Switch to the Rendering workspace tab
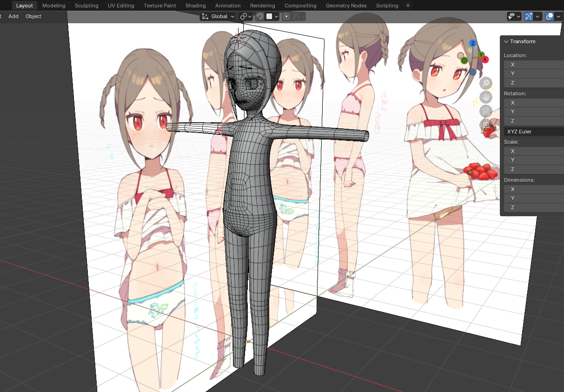The width and height of the screenshot is (564, 392). (x=263, y=6)
